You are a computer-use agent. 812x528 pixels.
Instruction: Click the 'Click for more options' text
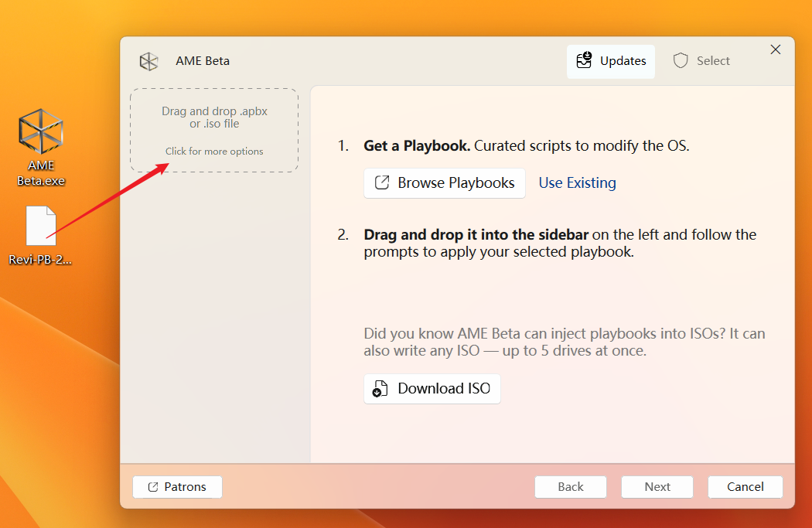coord(214,152)
